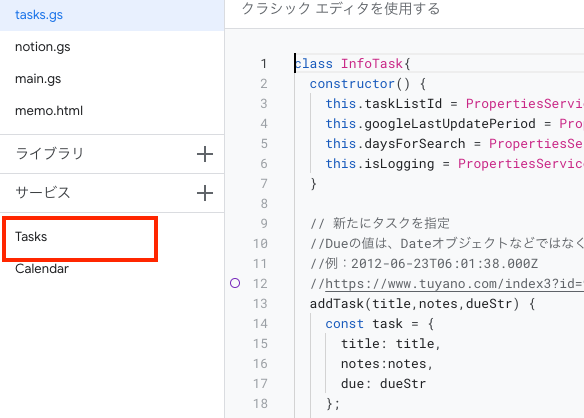The width and height of the screenshot is (584, 418).
Task: Click the サービス section header
Action: point(42,193)
